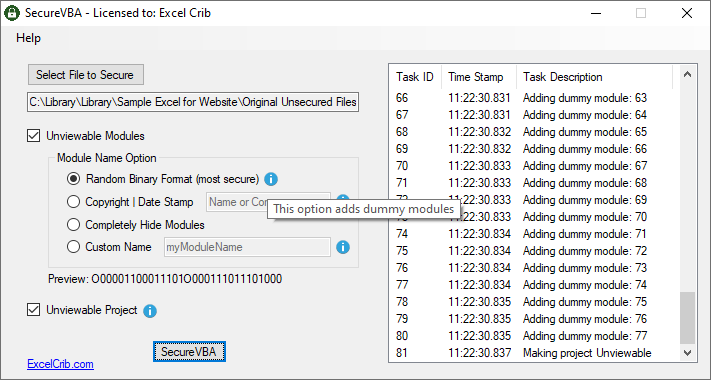Select row 'Making project Unviewable'
This screenshot has height=380, width=711.
535,353
